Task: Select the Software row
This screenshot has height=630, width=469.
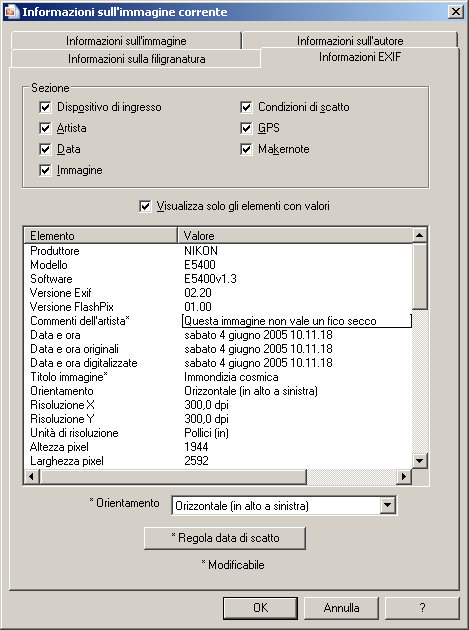Action: pos(218,279)
